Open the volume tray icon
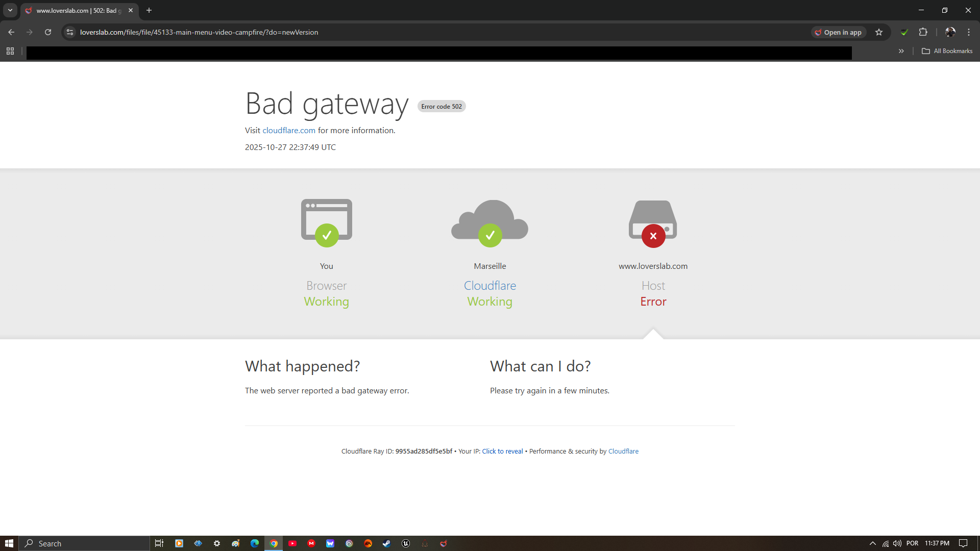This screenshot has width=980, height=551. point(897,543)
